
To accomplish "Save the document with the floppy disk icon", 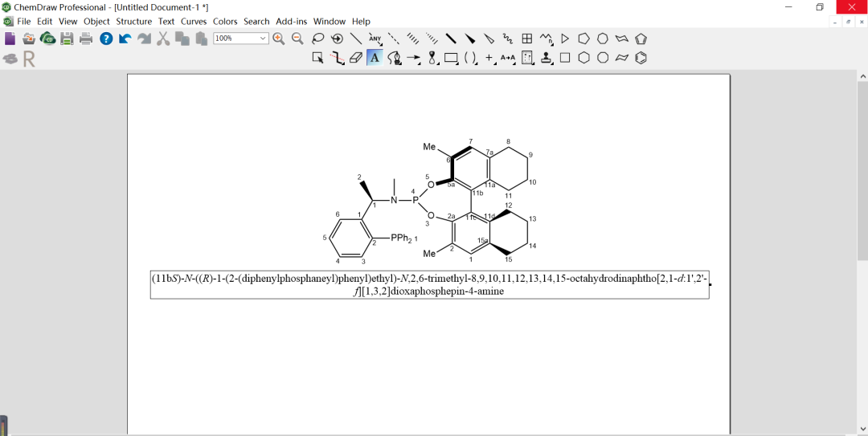I will (67, 39).
